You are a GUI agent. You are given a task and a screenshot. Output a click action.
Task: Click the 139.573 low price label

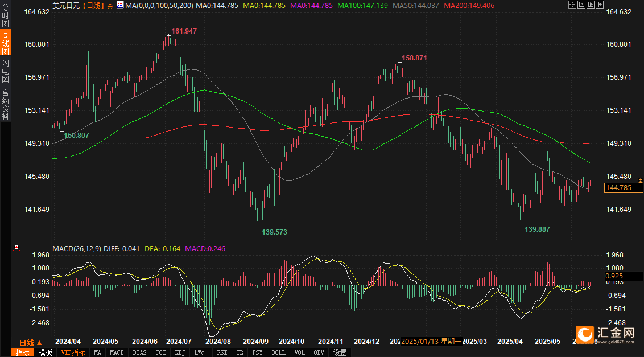pyautogui.click(x=274, y=232)
